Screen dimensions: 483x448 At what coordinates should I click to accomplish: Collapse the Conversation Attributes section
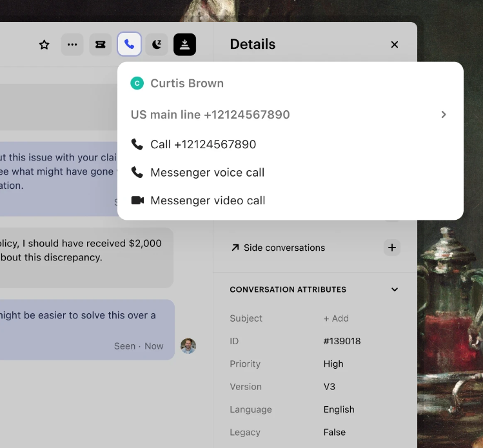point(395,289)
